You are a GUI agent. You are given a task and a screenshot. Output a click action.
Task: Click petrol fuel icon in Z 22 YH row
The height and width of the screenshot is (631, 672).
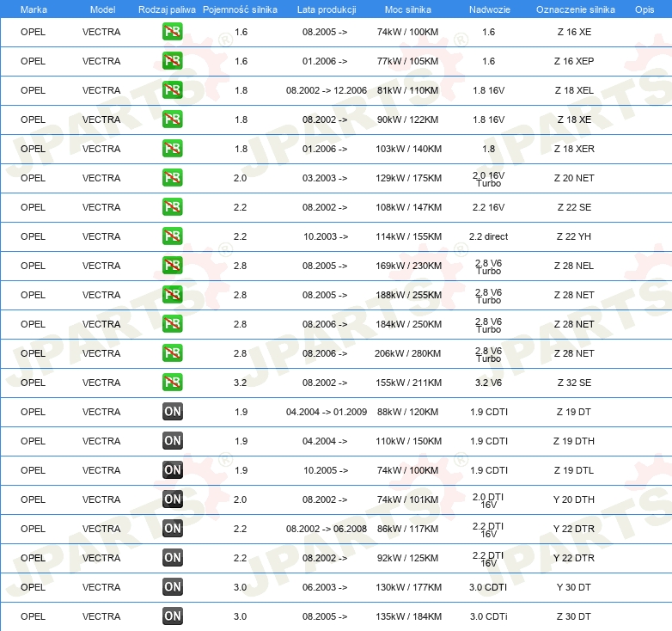pyautogui.click(x=172, y=236)
